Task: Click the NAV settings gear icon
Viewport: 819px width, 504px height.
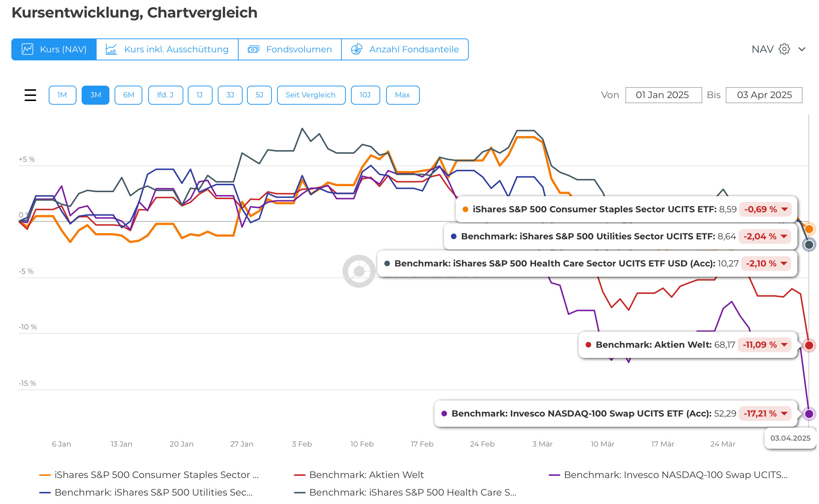Action: click(x=784, y=49)
